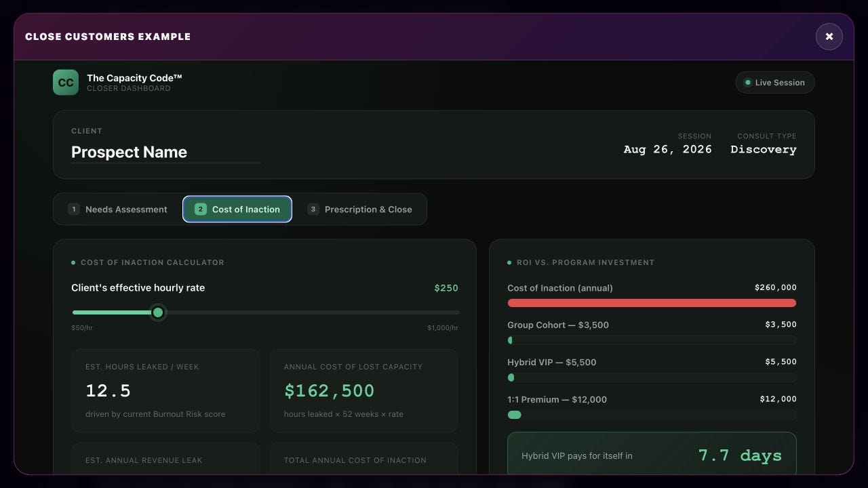Click the CC logo icon
The image size is (868, 488).
click(x=66, y=83)
